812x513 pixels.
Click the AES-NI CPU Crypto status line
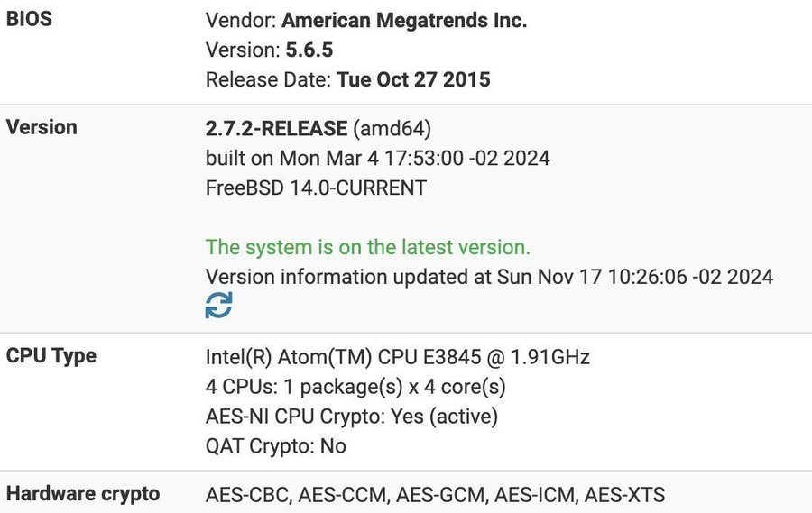click(x=352, y=417)
